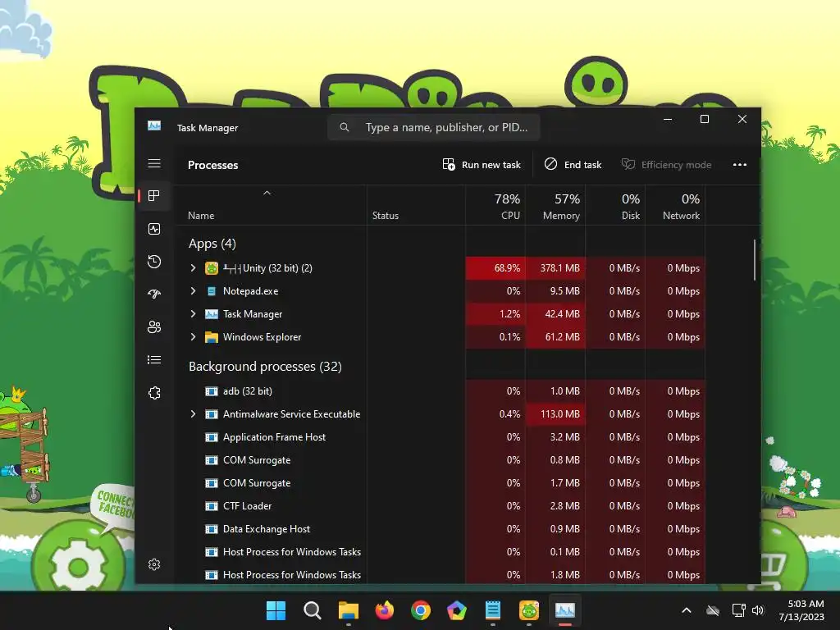Expand the Unity (32 bit) process group
Image resolution: width=840 pixels, height=630 pixels.
193,268
